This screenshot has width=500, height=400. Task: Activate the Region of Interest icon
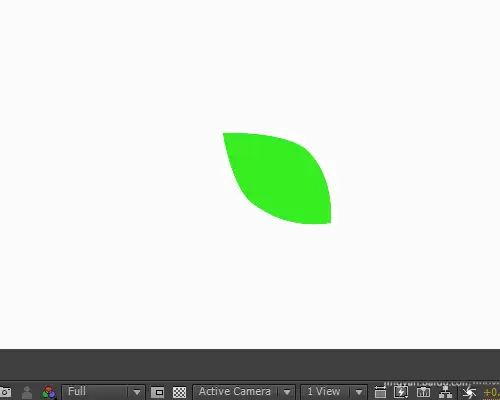pos(158,392)
